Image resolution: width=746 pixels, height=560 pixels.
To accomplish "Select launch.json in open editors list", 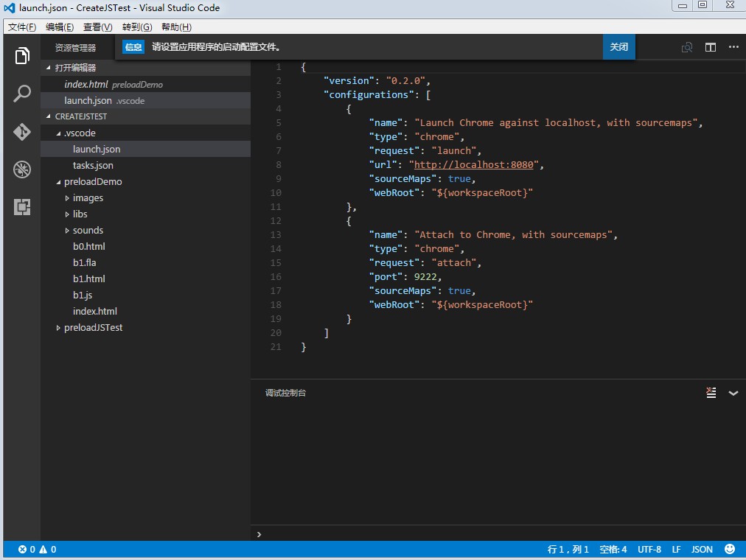I will (145, 100).
